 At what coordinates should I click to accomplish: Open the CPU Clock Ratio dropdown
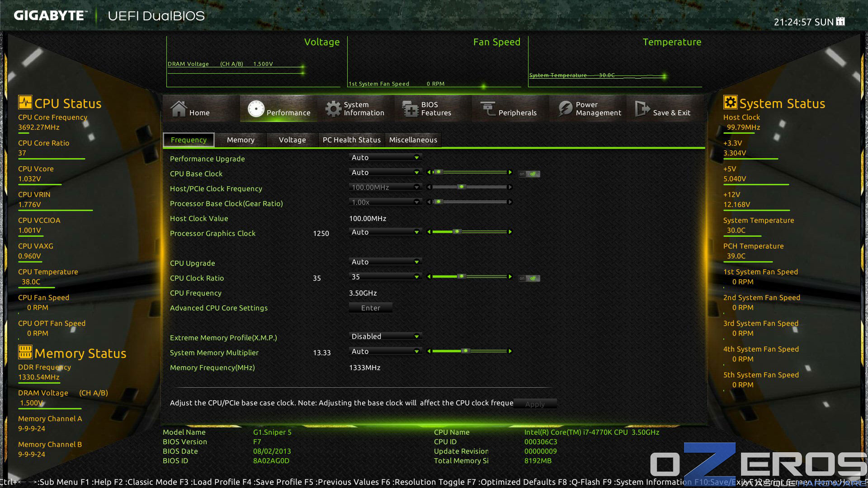click(385, 277)
